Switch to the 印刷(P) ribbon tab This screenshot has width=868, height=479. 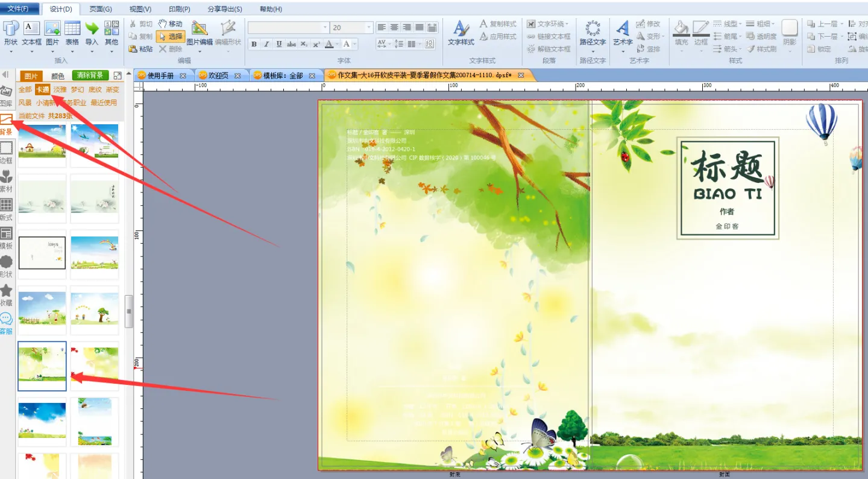pos(180,9)
